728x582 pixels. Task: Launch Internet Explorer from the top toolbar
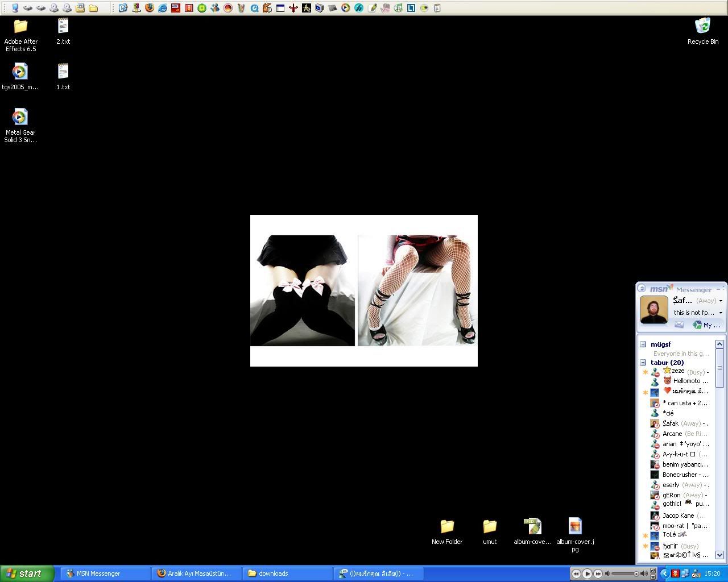(163, 8)
